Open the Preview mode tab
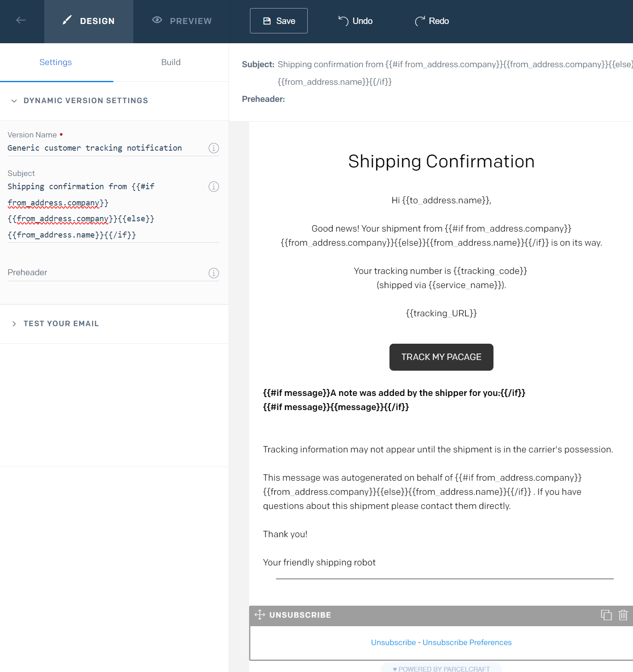This screenshot has width=633, height=672. [182, 21]
